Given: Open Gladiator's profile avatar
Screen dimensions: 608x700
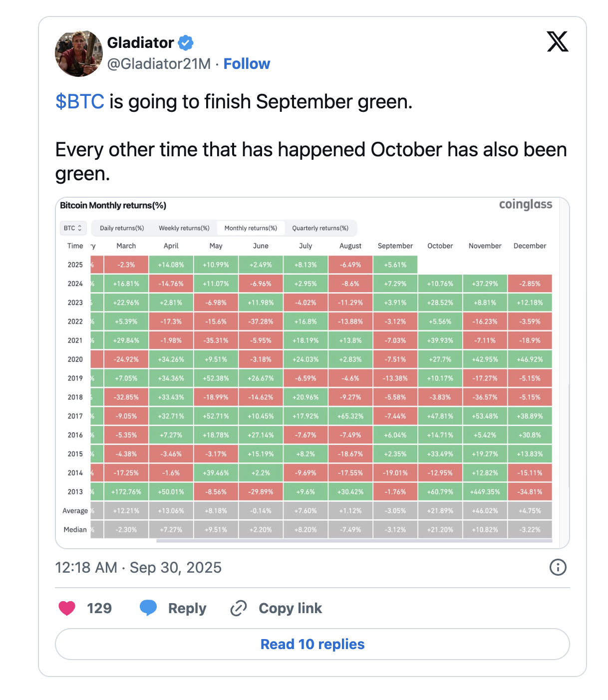Looking at the screenshot, I should point(78,53).
